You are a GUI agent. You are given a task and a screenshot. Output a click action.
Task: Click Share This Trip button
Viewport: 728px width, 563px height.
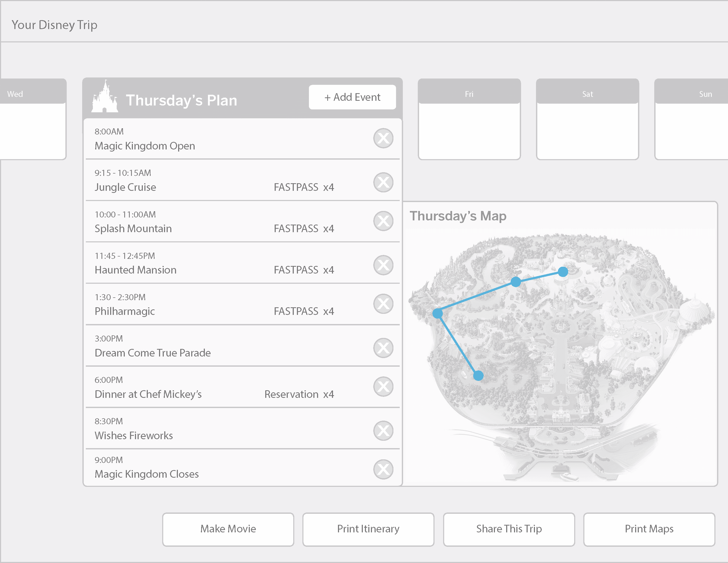[x=509, y=529]
